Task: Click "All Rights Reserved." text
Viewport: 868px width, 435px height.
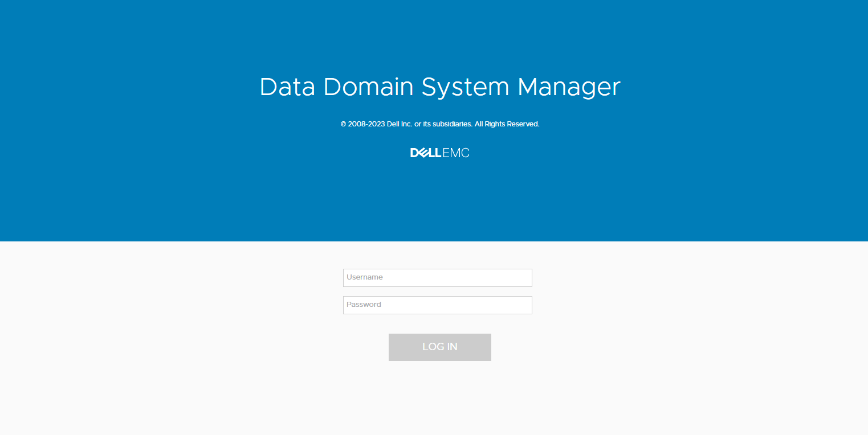Action: (507, 124)
